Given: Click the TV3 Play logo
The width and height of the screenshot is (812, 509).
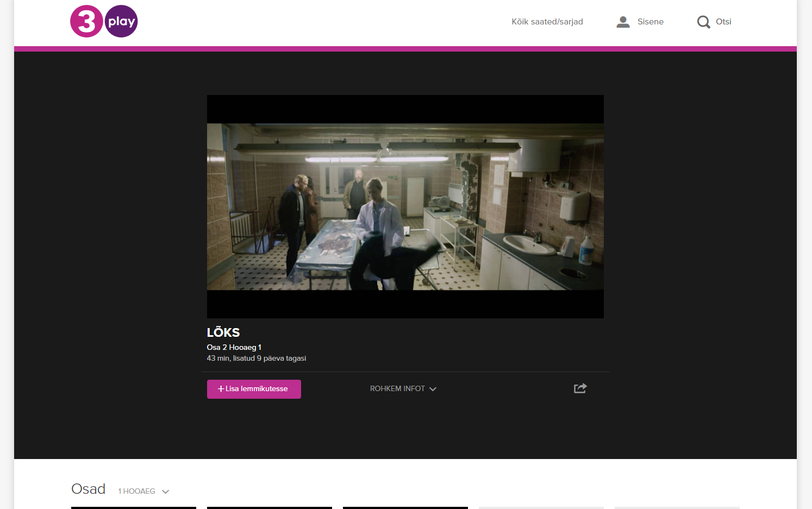Looking at the screenshot, I should pyautogui.click(x=103, y=21).
